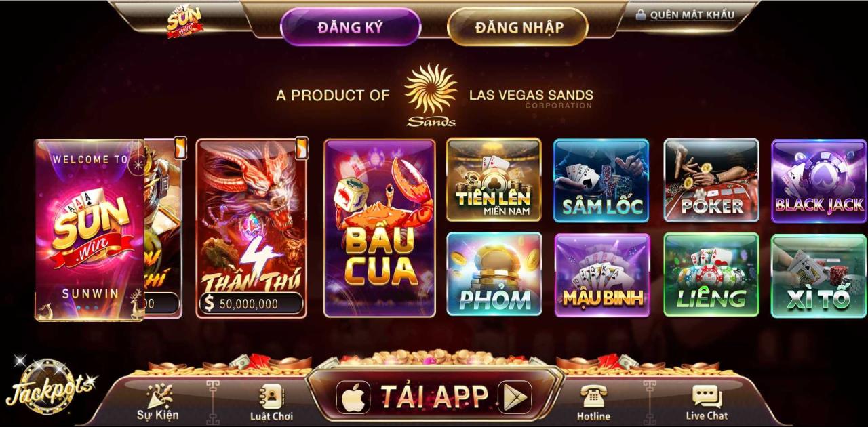Launch the Thần Thú slot game
The width and height of the screenshot is (868, 427).
[x=252, y=228]
